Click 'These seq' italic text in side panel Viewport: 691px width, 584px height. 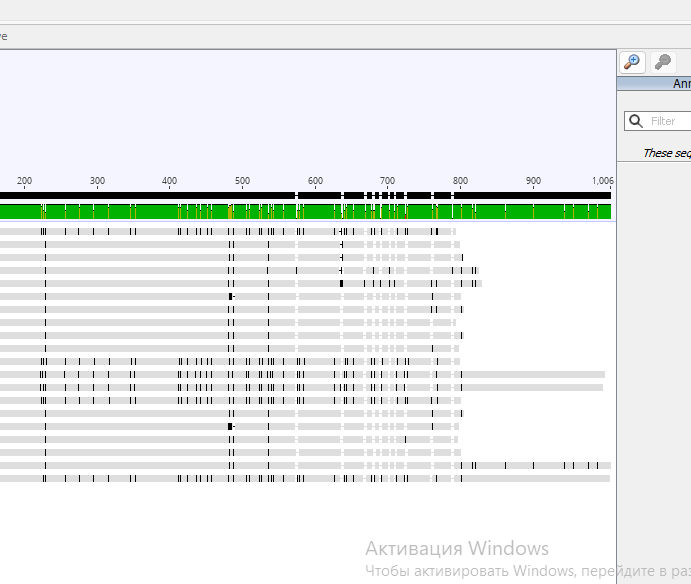(x=667, y=153)
